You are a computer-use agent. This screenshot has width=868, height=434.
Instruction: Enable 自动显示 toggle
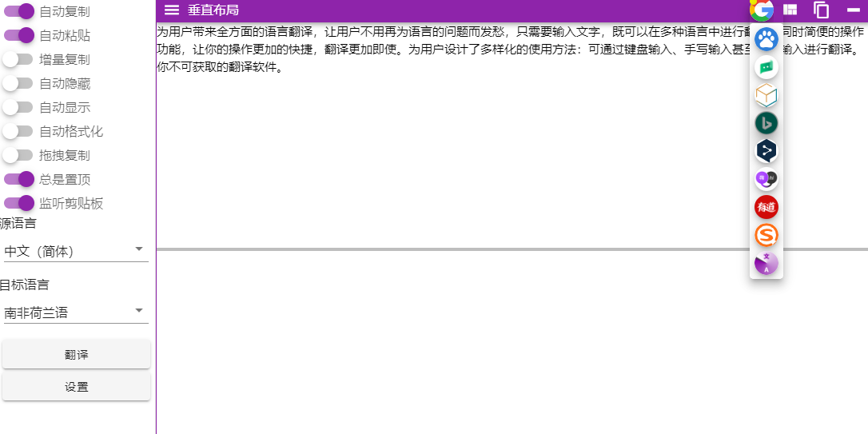[x=18, y=107]
